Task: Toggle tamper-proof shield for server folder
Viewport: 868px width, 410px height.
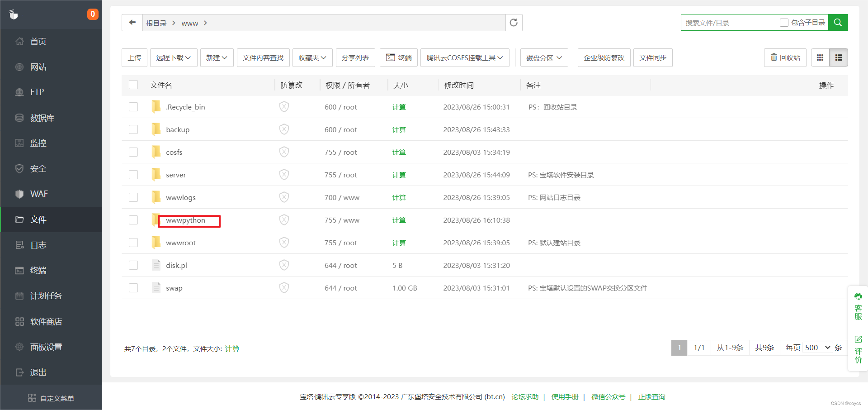Action: click(x=284, y=175)
